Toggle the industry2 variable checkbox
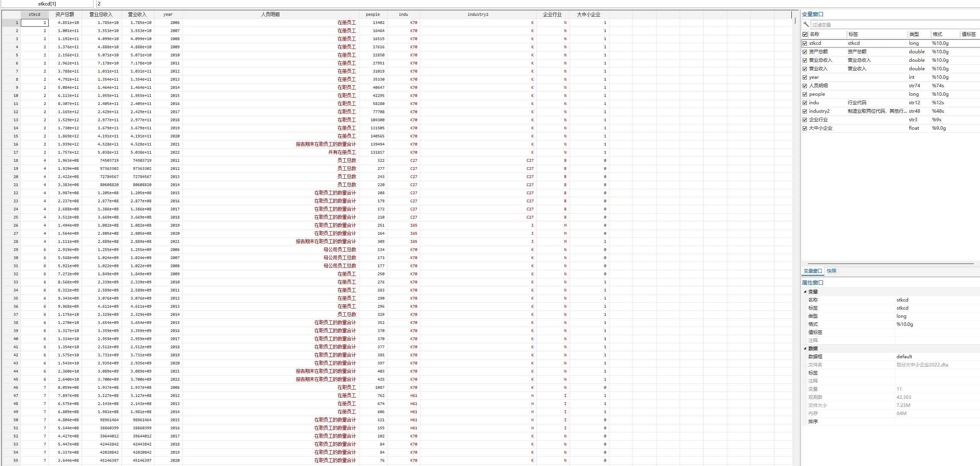This screenshot has width=980, height=466. click(805, 111)
